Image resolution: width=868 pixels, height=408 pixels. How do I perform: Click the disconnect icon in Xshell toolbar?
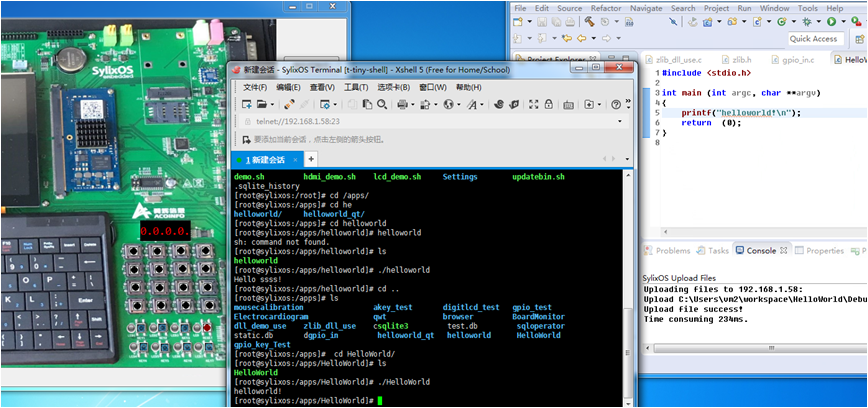(304, 104)
